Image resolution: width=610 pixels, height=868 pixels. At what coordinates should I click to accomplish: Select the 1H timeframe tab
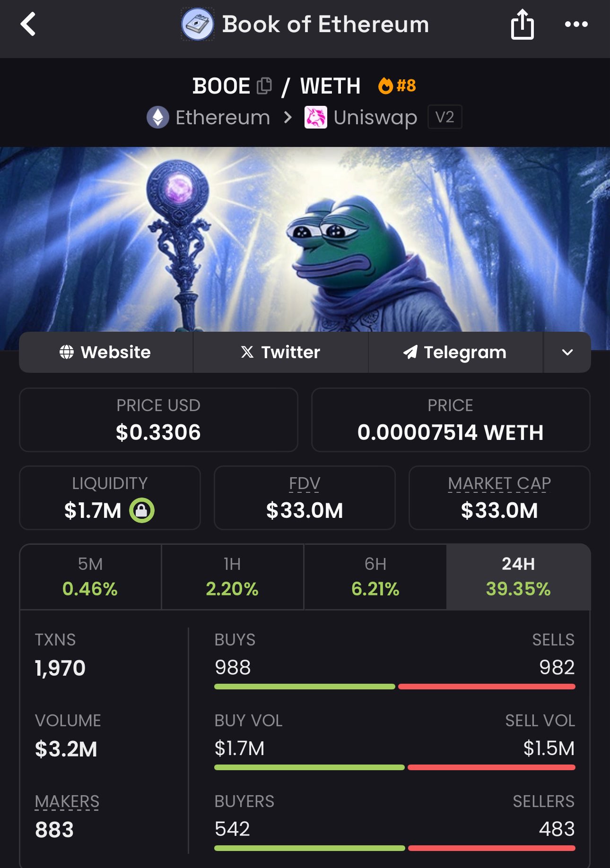[x=232, y=577]
